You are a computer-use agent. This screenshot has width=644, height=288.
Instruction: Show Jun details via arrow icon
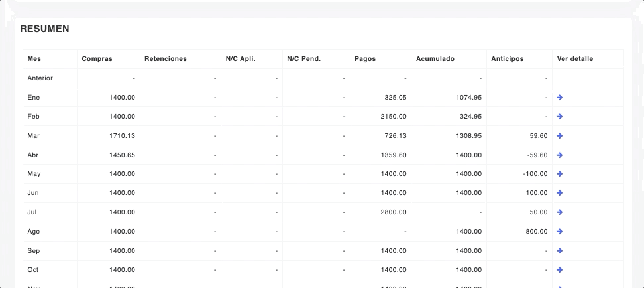[560, 193]
